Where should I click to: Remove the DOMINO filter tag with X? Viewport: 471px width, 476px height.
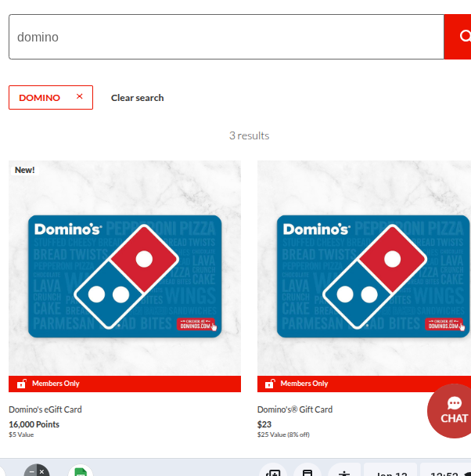tap(80, 96)
